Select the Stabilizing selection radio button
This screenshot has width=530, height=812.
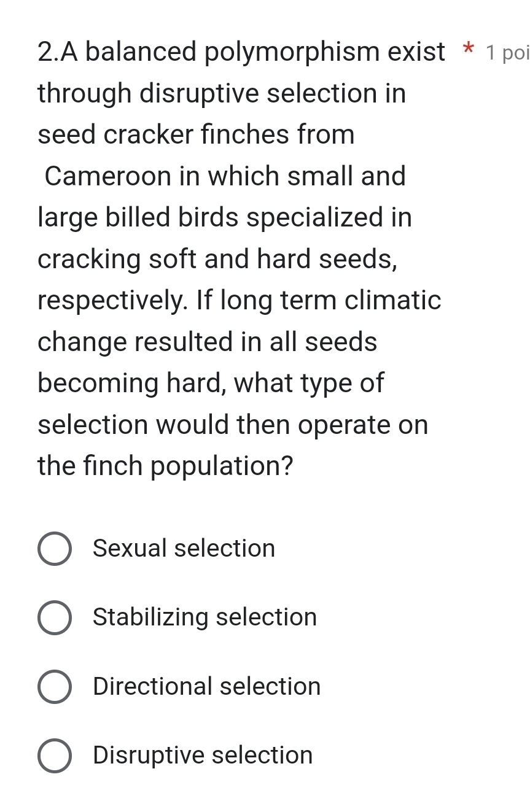click(x=54, y=617)
